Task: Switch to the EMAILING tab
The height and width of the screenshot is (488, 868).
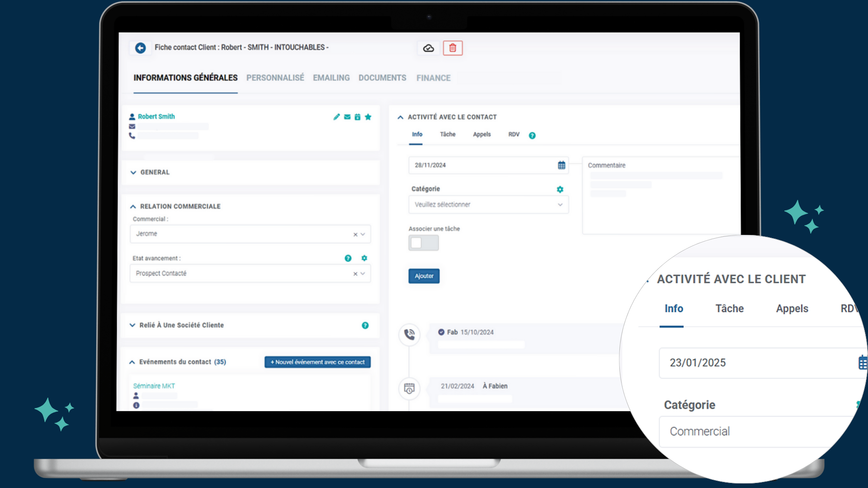Action: click(331, 78)
